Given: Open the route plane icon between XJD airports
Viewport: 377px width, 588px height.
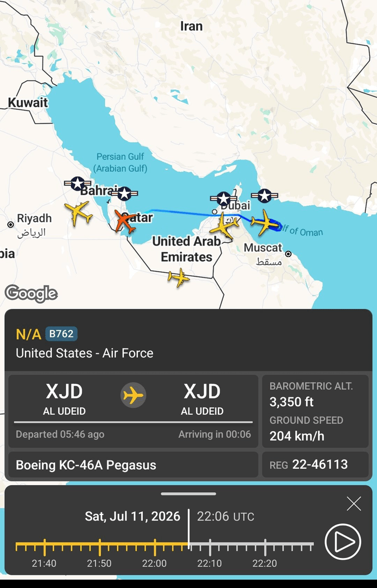Looking at the screenshot, I should (x=133, y=395).
